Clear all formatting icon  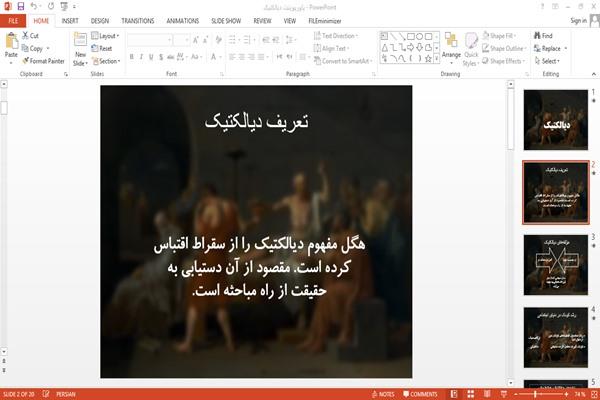click(x=218, y=40)
